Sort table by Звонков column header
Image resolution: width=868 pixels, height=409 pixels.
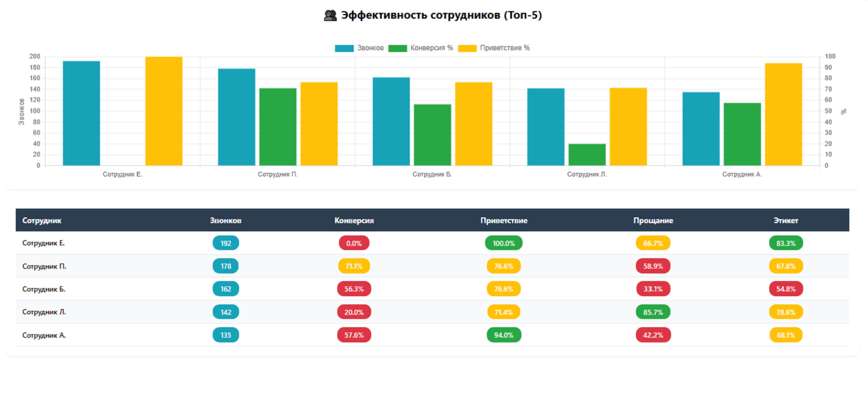pyautogui.click(x=226, y=220)
